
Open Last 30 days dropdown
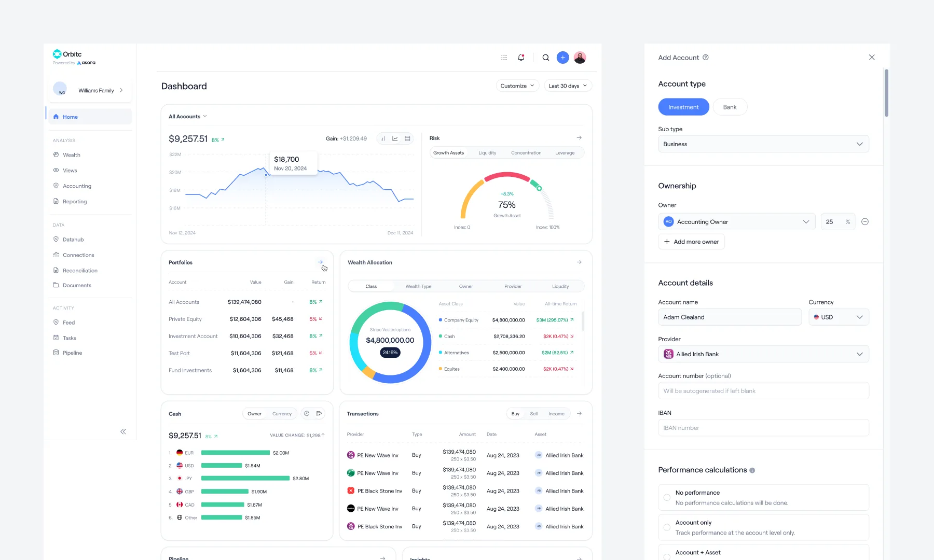point(568,86)
